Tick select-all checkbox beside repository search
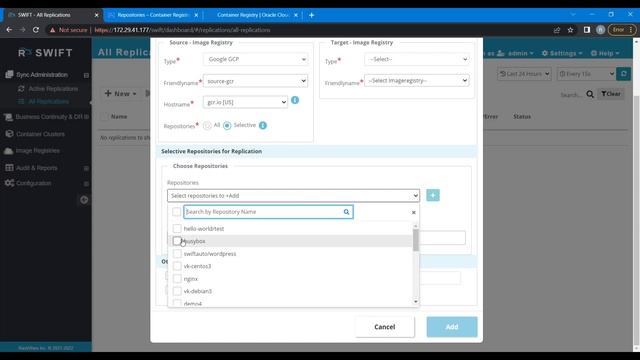The width and height of the screenshot is (640, 360). click(x=176, y=212)
